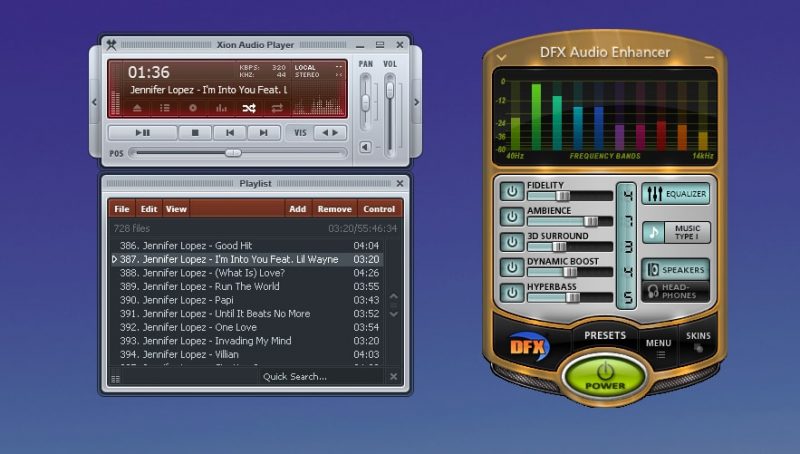
Task: Open the playlist Remove menu
Action: pos(334,209)
